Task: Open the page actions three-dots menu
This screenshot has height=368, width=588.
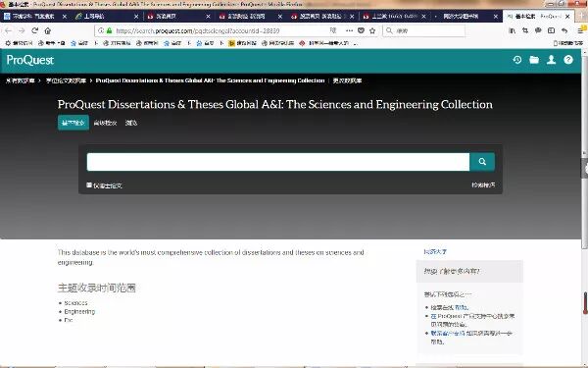Action: coord(349,30)
